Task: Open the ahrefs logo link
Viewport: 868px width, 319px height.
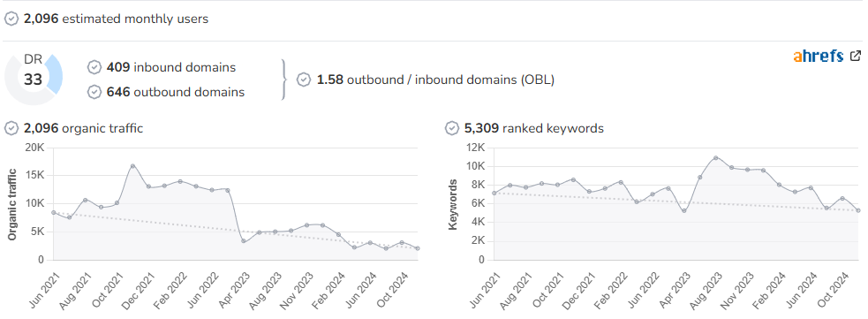Action: pyautogui.click(x=819, y=56)
